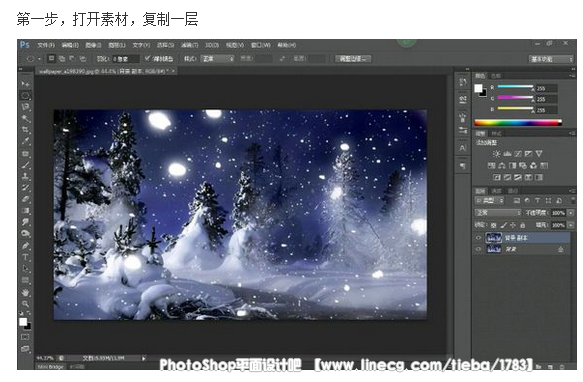Add a Vibrance adjustment

[539, 154]
